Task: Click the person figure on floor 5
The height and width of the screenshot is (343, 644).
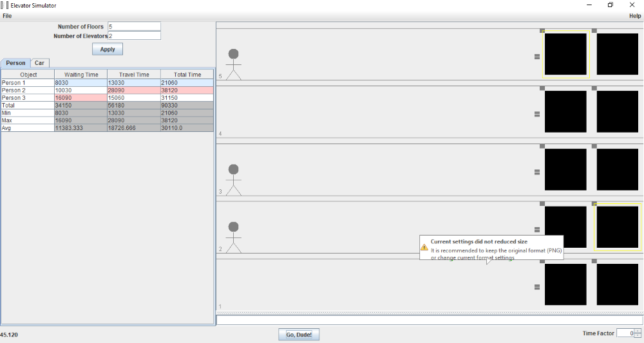Action: coord(233,64)
